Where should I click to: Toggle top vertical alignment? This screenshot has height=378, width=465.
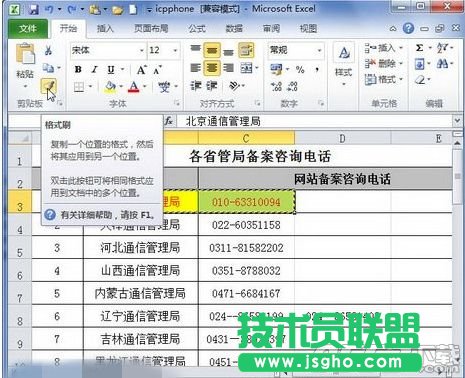(x=195, y=50)
